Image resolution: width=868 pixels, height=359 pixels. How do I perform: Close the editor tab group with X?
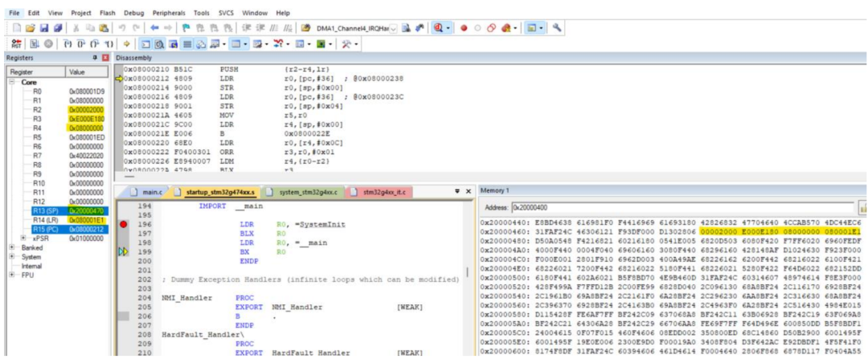click(x=467, y=191)
